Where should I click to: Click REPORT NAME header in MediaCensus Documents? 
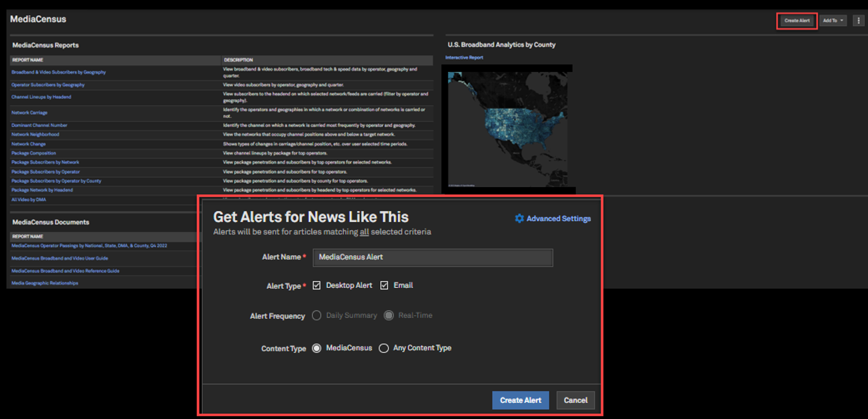28,236
